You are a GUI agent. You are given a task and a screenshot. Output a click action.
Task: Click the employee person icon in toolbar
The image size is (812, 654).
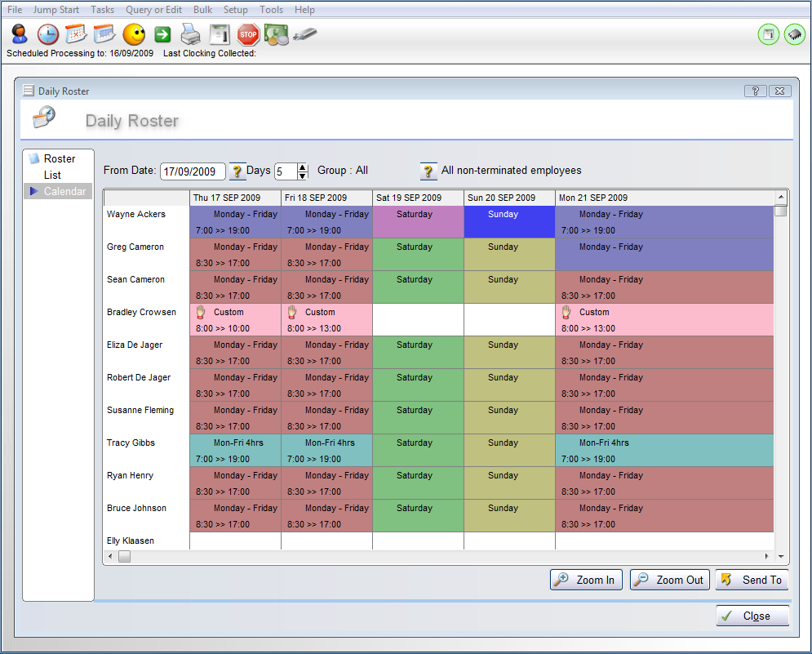coord(20,34)
